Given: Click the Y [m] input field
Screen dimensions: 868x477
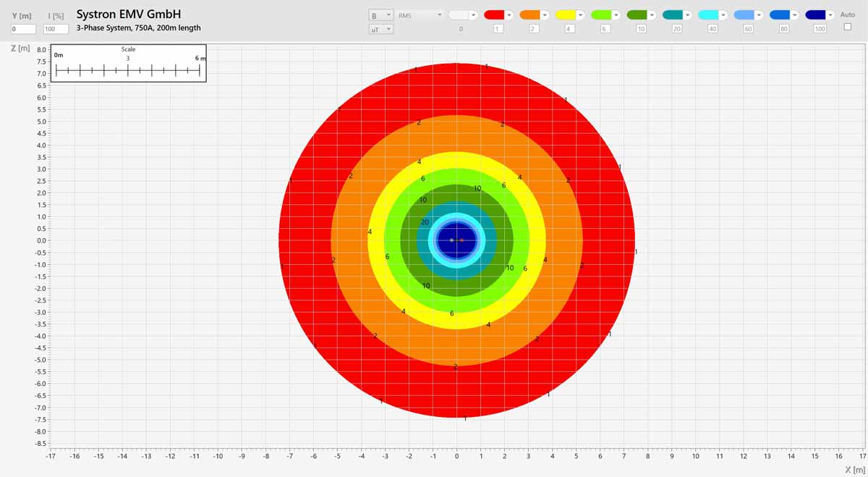Looking at the screenshot, I should point(23,29).
